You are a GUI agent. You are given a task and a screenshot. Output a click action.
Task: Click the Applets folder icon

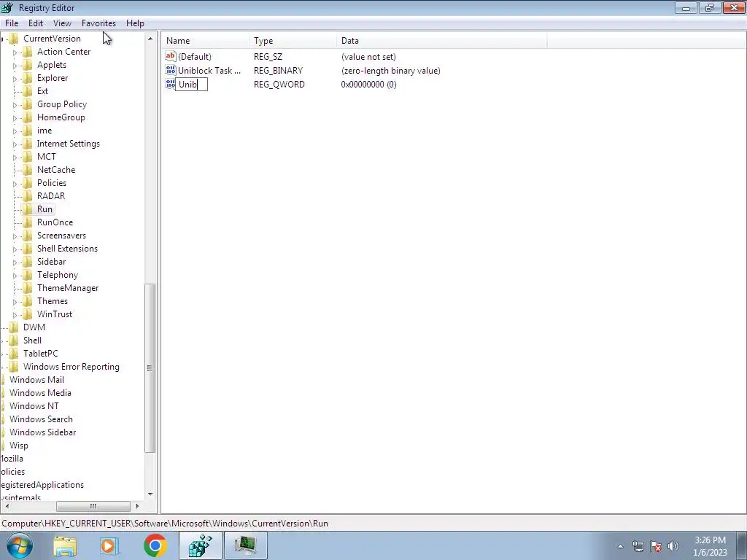(x=28, y=65)
